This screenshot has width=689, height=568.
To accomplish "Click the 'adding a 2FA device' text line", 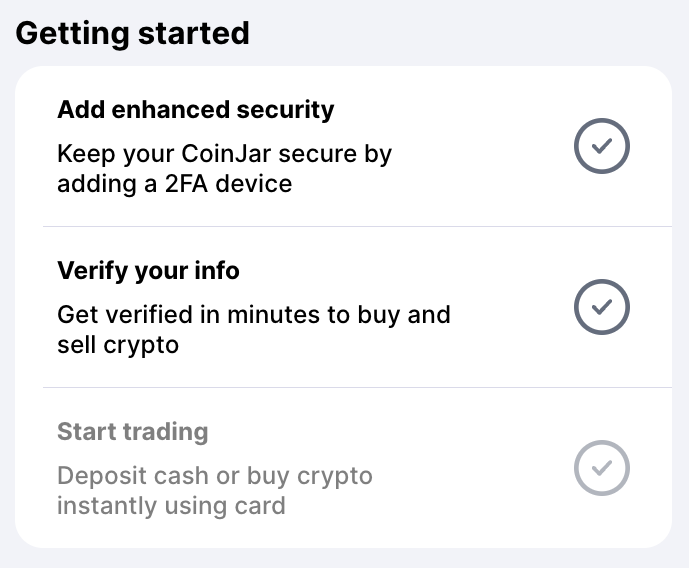I will point(174,184).
